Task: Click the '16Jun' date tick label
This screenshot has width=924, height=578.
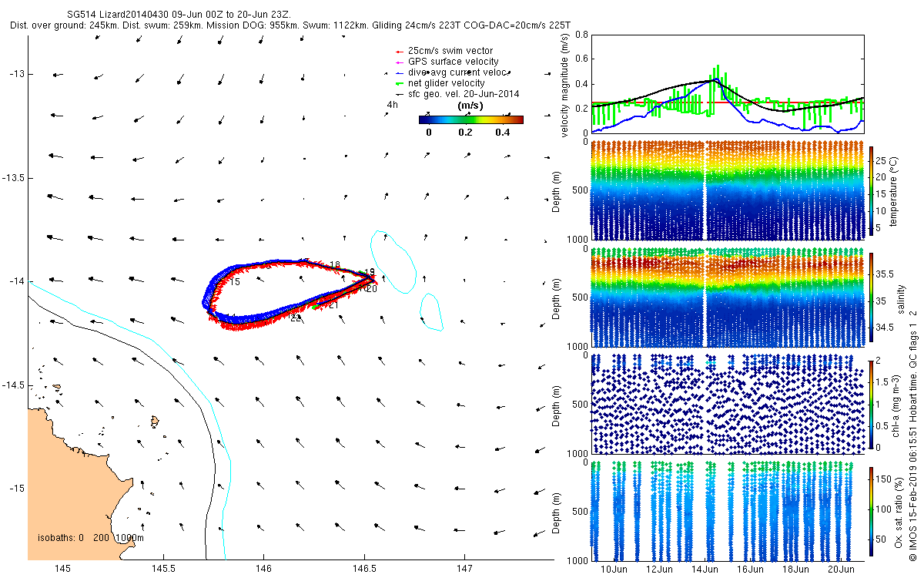Action: (x=751, y=570)
